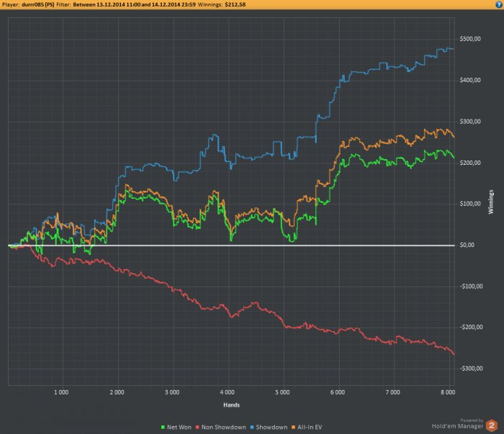
Task: Click the 4 000 hands axis tick label
Action: (x=228, y=392)
